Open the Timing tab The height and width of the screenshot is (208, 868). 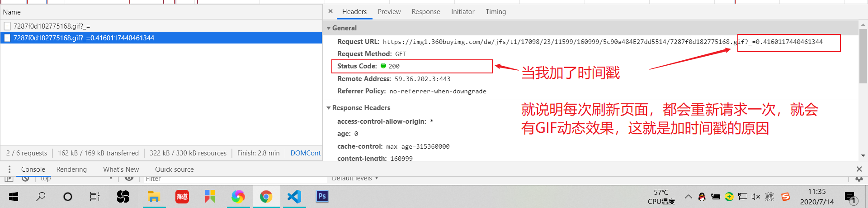point(496,12)
